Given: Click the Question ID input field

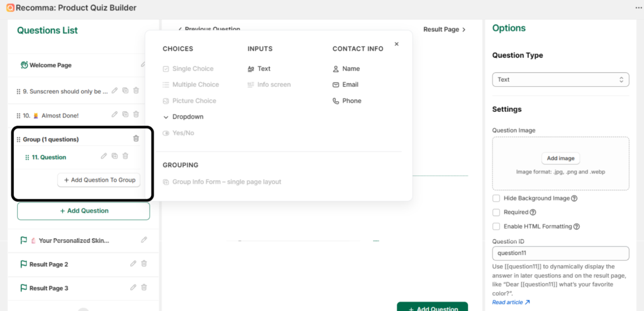Looking at the screenshot, I should [x=560, y=253].
